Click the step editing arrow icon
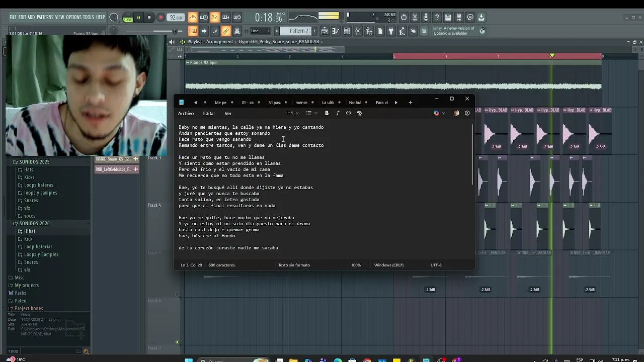Viewport: 644px width, 362px height. click(204, 31)
